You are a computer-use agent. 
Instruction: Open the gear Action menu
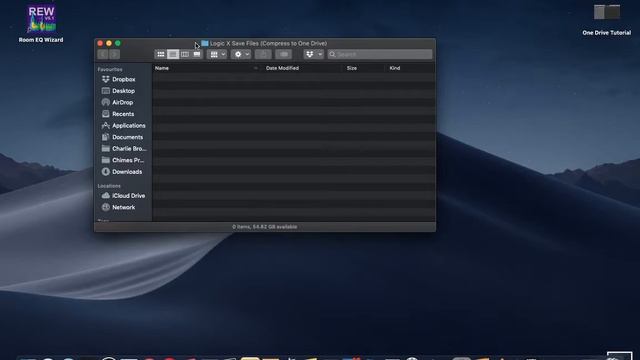coord(241,54)
